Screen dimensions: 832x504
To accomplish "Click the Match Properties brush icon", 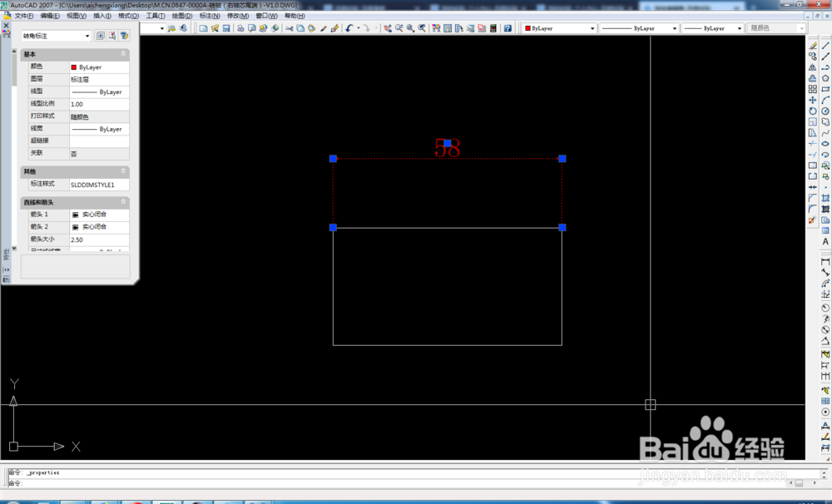I will coord(323,28).
